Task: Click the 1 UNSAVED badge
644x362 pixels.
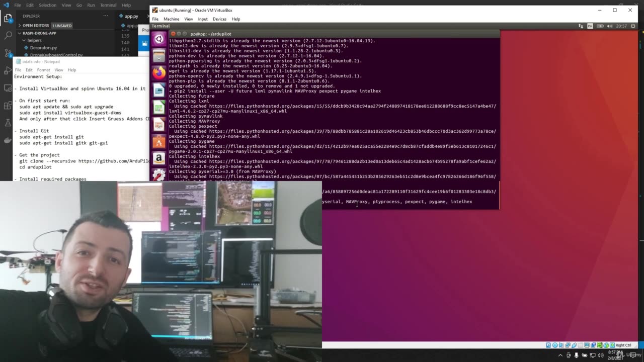Action: coord(62,26)
